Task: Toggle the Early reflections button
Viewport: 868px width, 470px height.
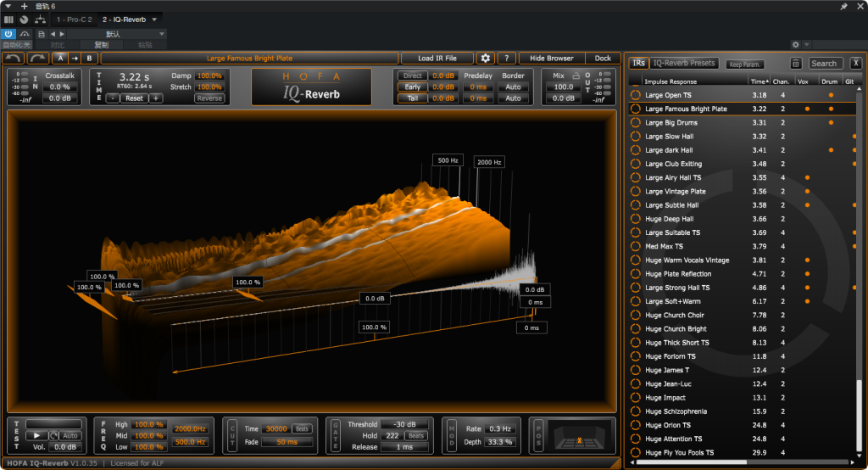Action: tap(413, 87)
